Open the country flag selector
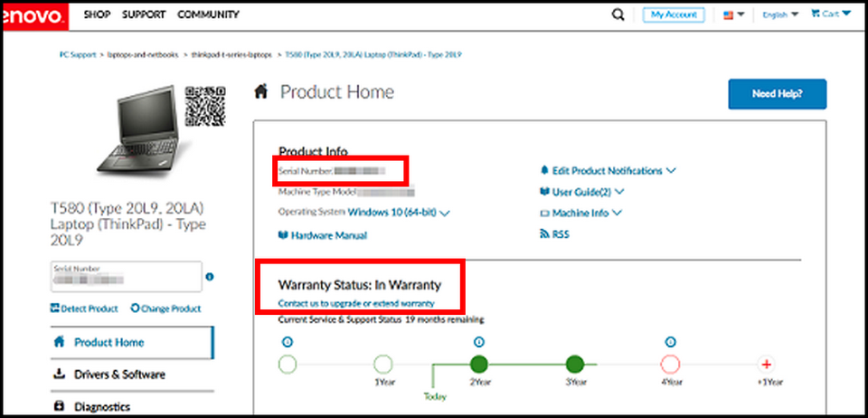Screen dimensions: 868x418 (x=733, y=14)
